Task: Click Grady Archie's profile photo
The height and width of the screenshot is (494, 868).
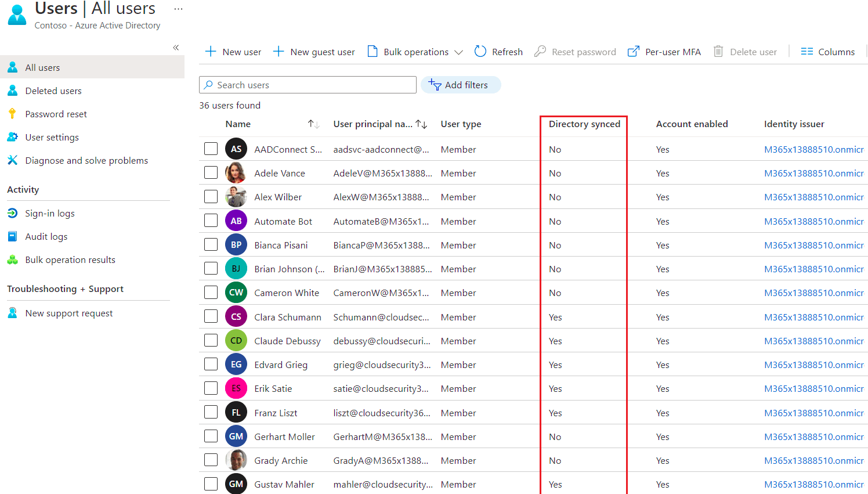Action: tap(236, 460)
